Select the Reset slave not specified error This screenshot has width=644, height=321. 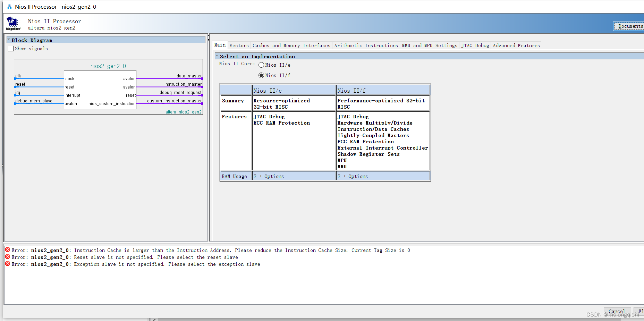pyautogui.click(x=125, y=257)
